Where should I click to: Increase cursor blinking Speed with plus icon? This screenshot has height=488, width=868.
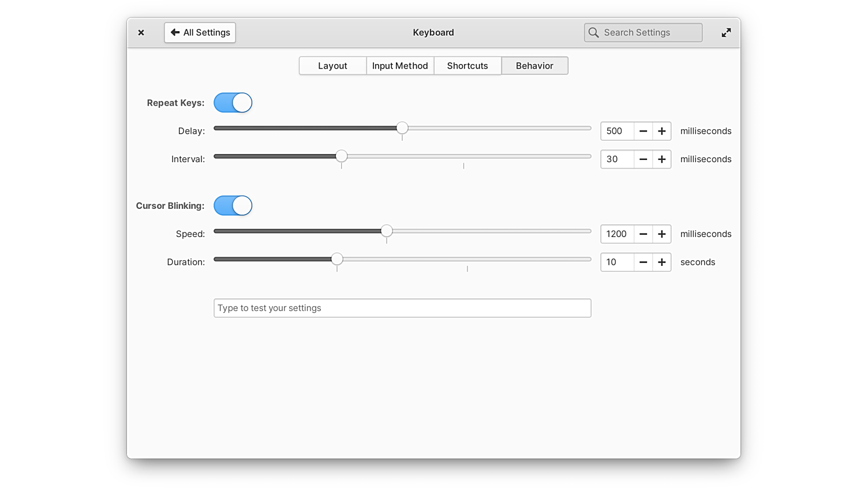661,234
